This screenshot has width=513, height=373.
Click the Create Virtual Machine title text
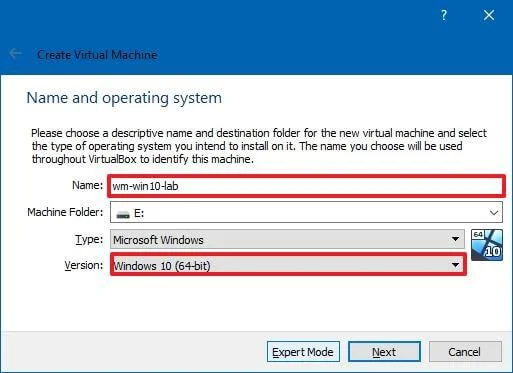97,55
